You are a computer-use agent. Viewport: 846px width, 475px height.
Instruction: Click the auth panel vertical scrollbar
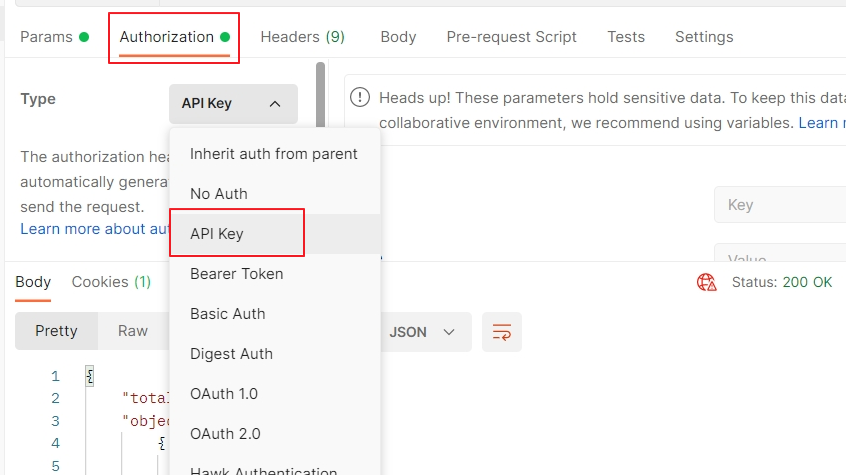pyautogui.click(x=320, y=94)
